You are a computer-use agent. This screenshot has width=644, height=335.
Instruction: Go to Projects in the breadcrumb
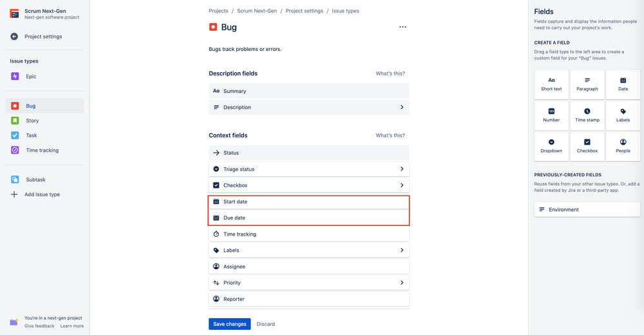[x=218, y=11]
